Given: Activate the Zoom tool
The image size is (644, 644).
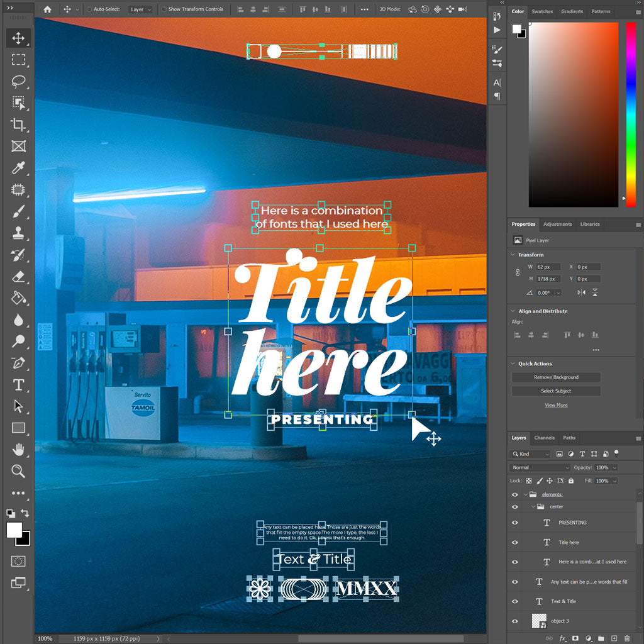Looking at the screenshot, I should tap(18, 471).
